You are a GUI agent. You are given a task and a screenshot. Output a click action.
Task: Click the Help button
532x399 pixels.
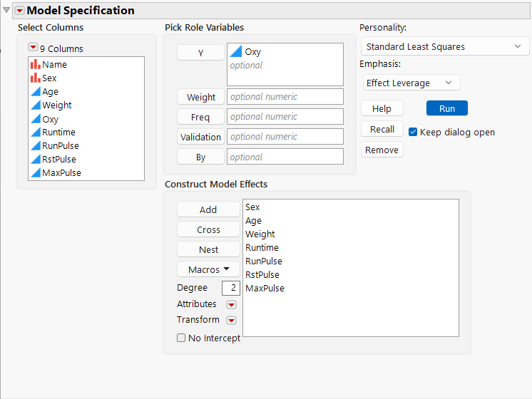[382, 108]
